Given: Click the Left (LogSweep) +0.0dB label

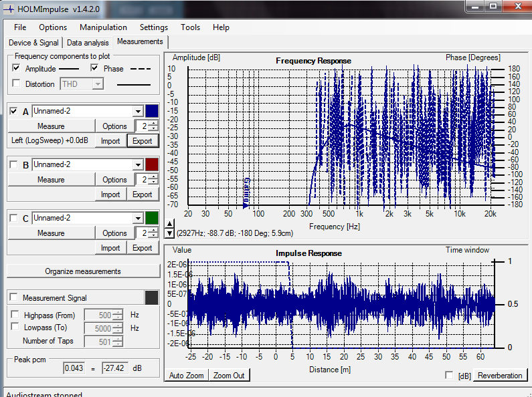Looking at the screenshot, I should [50, 140].
